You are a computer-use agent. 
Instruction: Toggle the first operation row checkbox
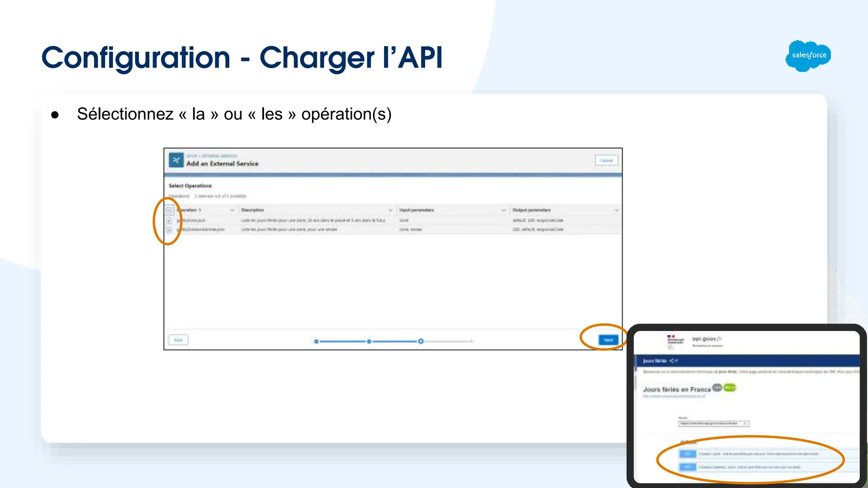(169, 220)
